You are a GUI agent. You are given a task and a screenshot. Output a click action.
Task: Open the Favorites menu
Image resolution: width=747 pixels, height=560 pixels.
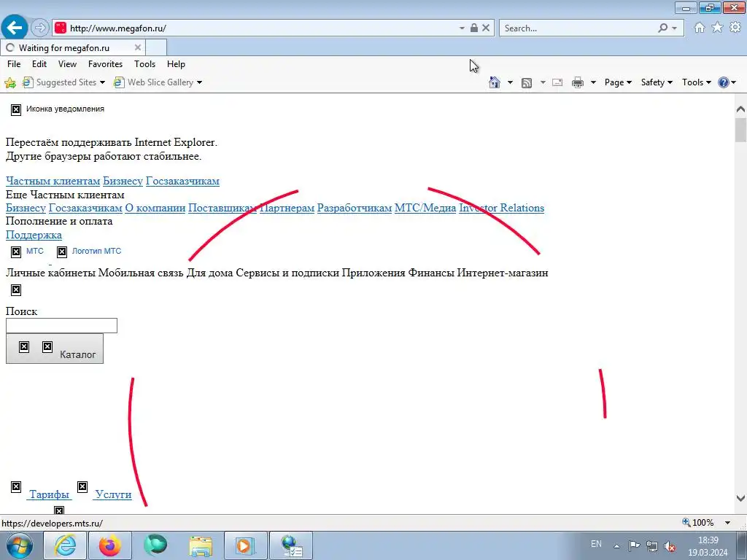point(105,64)
